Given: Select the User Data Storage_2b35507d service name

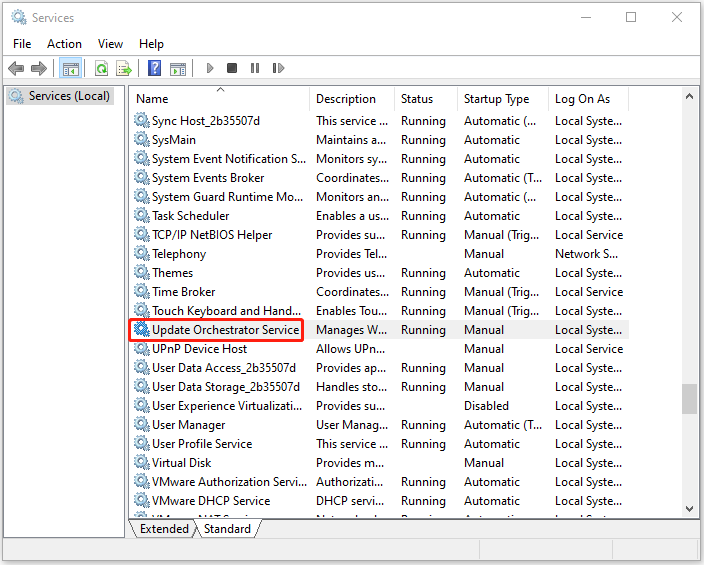Looking at the screenshot, I should point(225,387).
